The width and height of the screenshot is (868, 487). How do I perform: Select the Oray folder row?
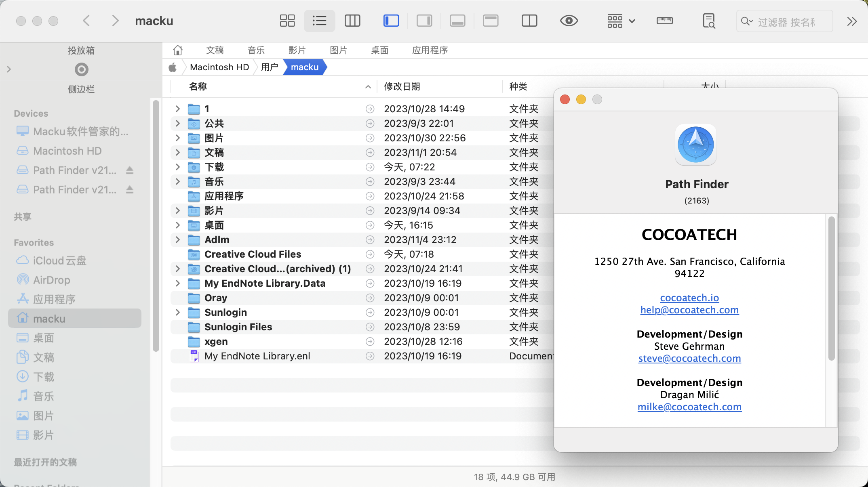362,298
